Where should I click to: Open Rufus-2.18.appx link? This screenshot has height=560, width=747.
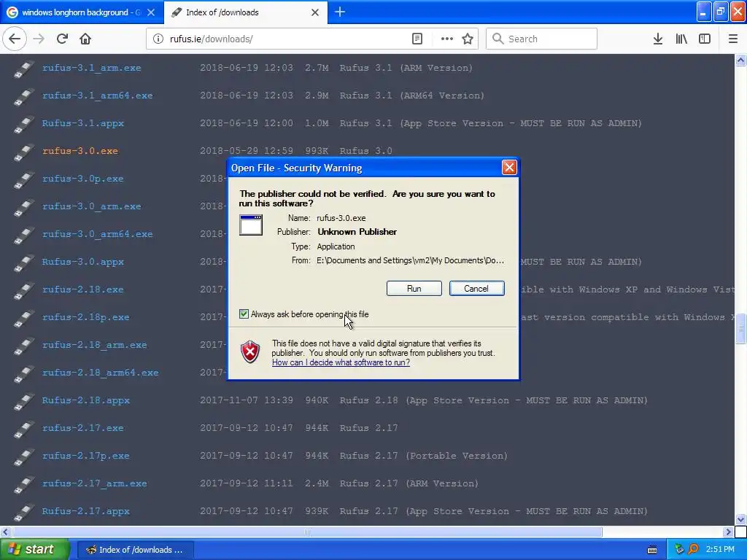pos(86,400)
